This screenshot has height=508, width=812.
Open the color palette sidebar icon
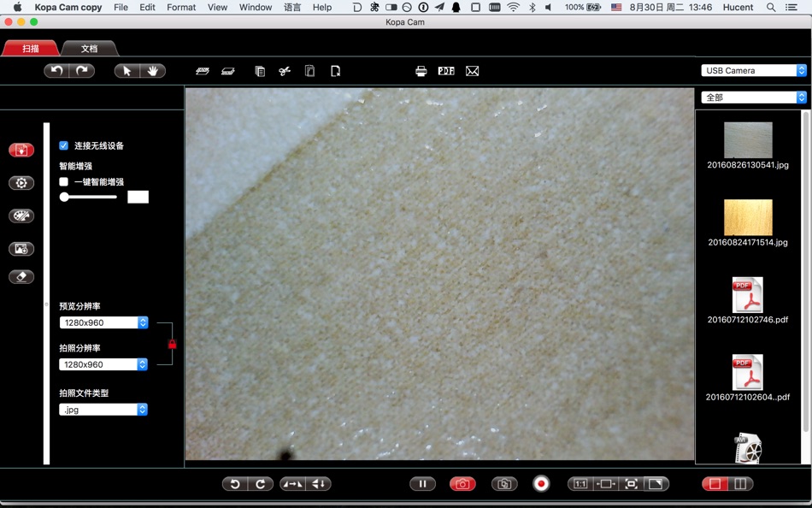(x=21, y=216)
